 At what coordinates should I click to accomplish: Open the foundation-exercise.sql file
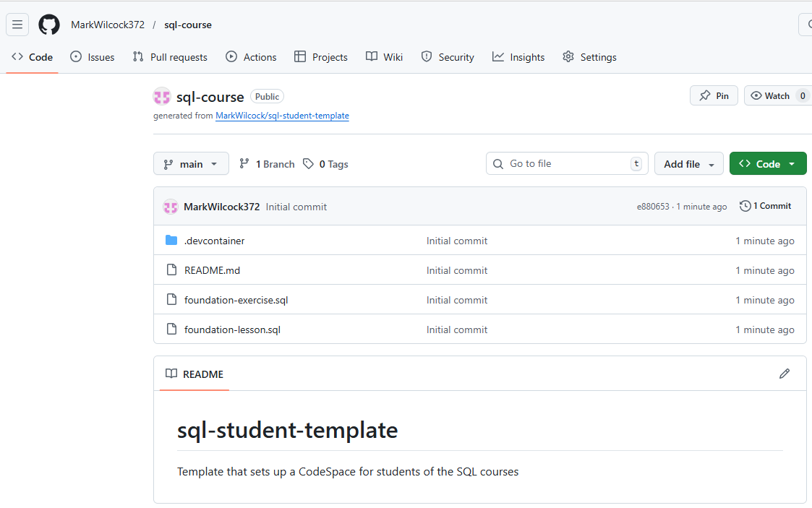236,299
